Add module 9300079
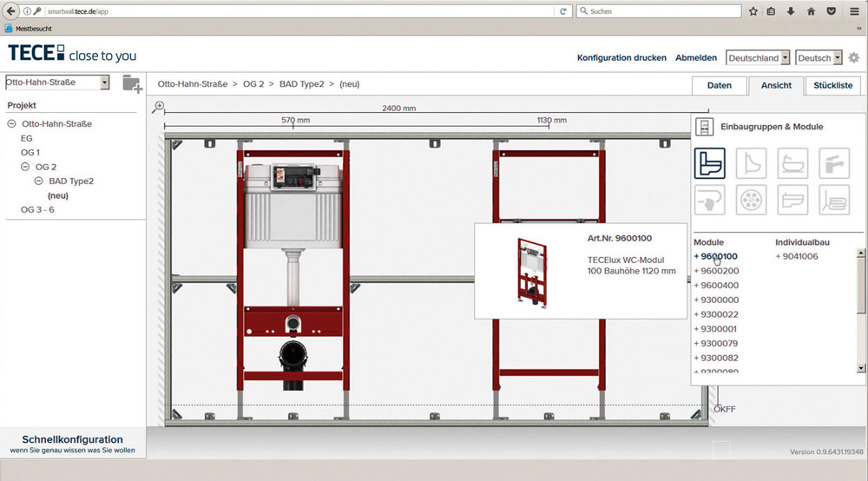The height and width of the screenshot is (481, 868). tap(716, 343)
